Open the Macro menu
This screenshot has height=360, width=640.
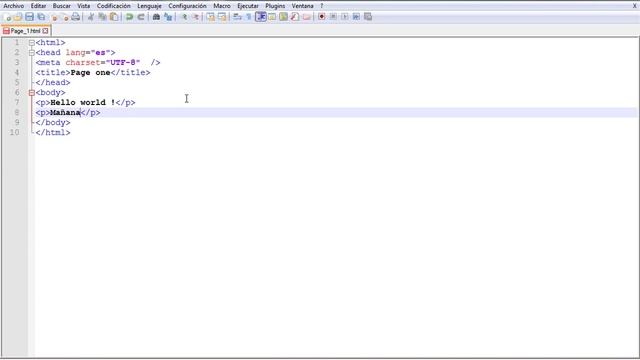222,6
